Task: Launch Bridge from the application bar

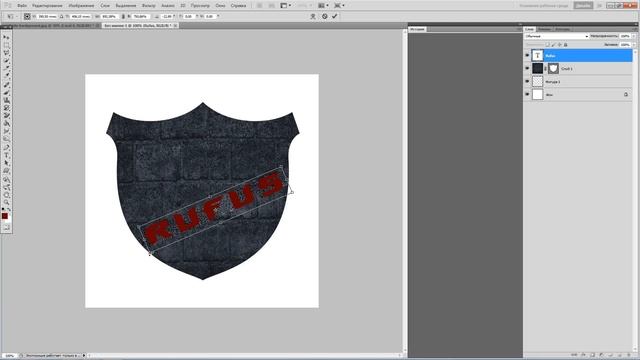Action: [260, 6]
